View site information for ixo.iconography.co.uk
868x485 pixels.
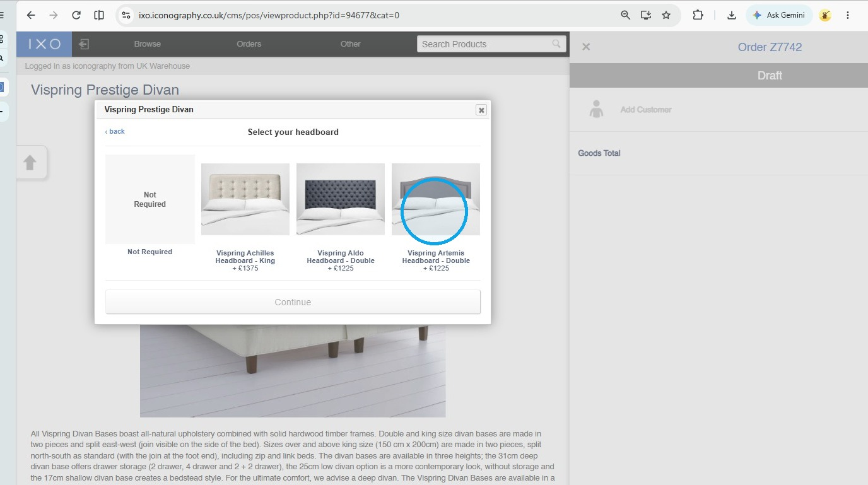(126, 15)
